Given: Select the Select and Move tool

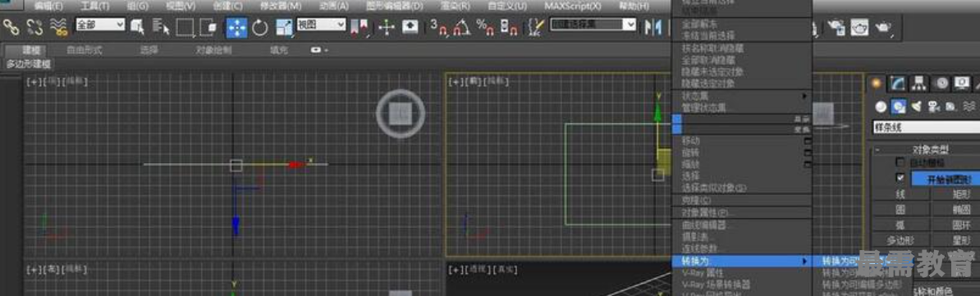Looking at the screenshot, I should click(x=237, y=27).
